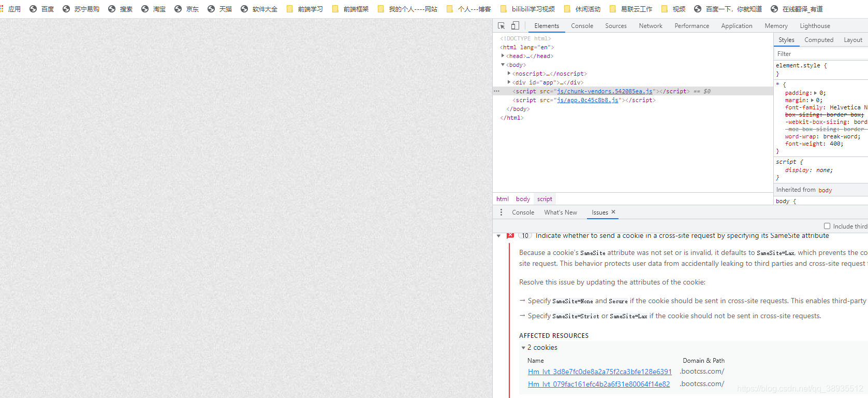The width and height of the screenshot is (868, 398).
Task: Click the word-wrap: break-word declaration
Action: (822, 137)
